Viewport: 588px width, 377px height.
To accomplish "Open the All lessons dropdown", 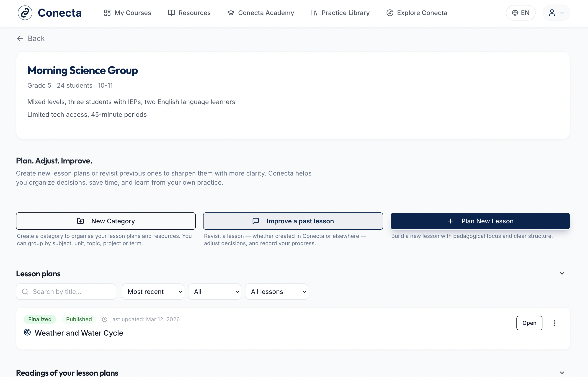I will coord(276,292).
